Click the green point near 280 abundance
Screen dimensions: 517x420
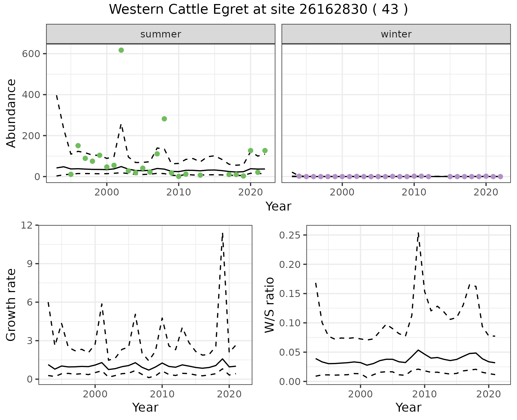click(164, 119)
